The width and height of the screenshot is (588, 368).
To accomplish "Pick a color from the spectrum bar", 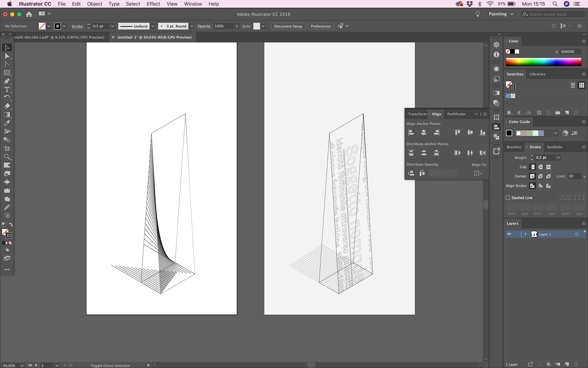I will click(x=543, y=62).
